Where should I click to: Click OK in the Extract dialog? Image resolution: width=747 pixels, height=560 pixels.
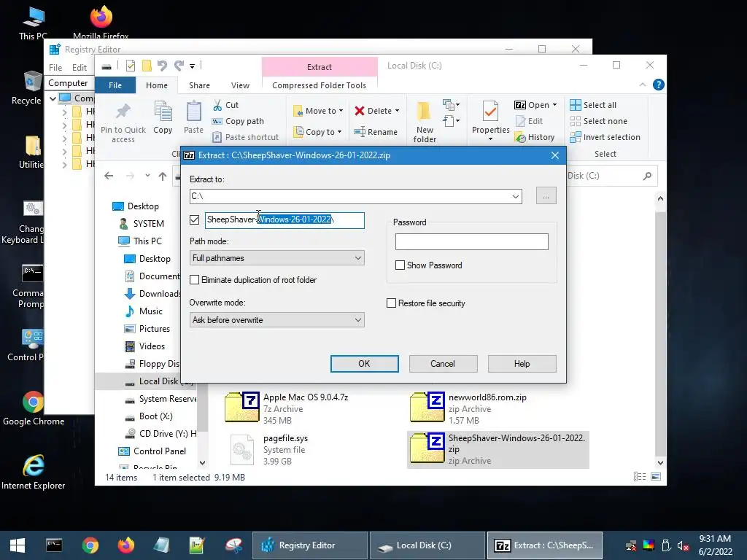(x=365, y=364)
